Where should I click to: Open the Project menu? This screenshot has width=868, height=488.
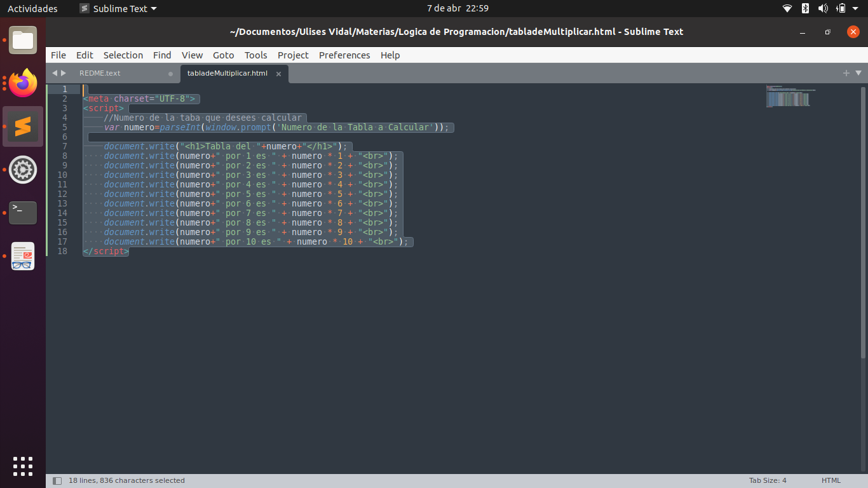293,55
